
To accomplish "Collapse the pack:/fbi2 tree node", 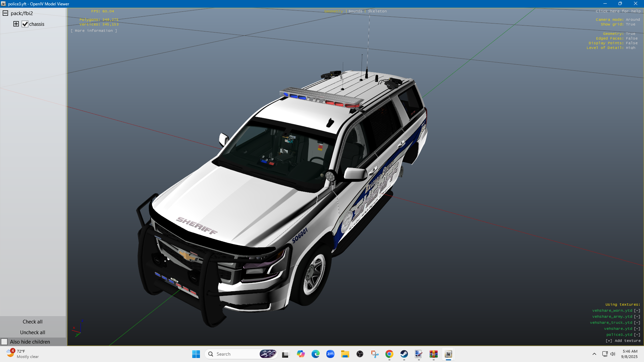I will pyautogui.click(x=5, y=13).
